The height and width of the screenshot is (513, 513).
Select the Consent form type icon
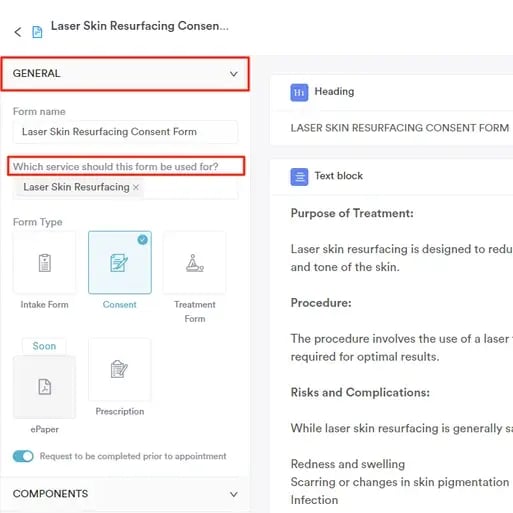tap(120, 263)
